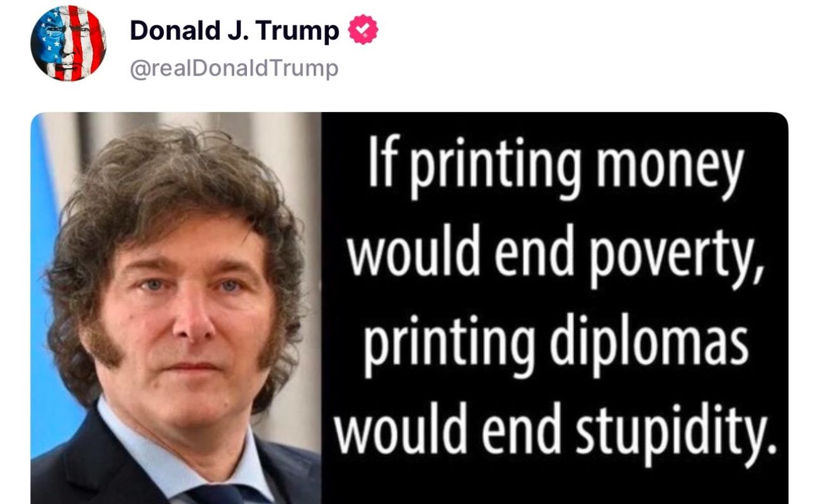Open the Donald J. Trump display name
819x504 pixels.
[x=234, y=30]
